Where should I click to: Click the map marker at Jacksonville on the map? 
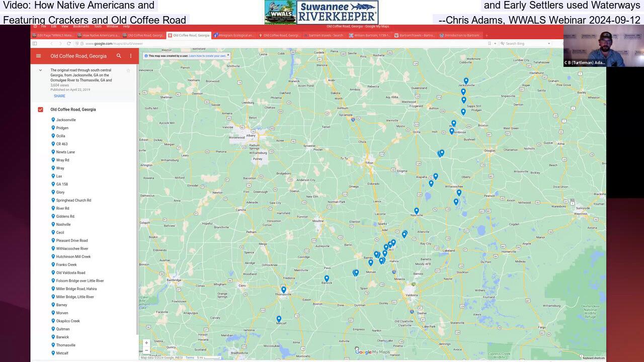coord(466,80)
